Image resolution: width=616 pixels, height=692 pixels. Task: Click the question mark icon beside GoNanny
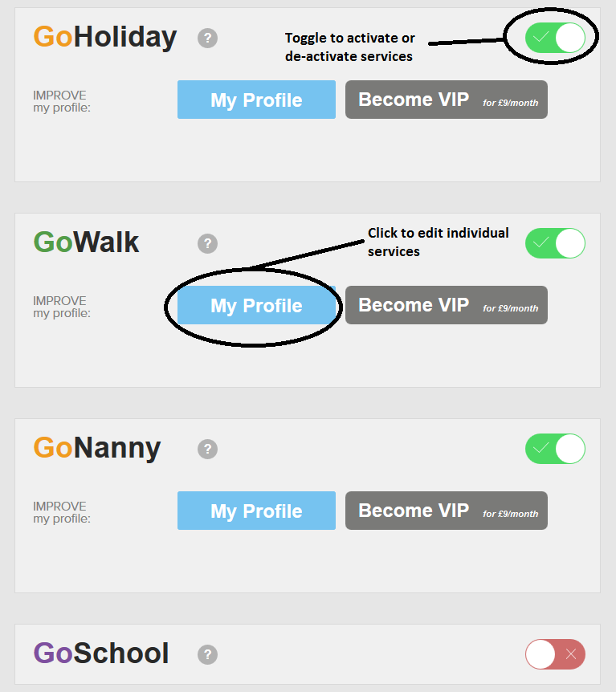(208, 449)
